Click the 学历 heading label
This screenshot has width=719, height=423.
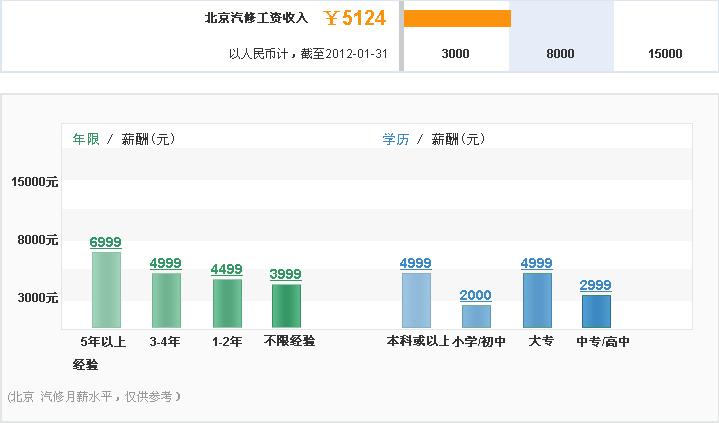coord(396,139)
